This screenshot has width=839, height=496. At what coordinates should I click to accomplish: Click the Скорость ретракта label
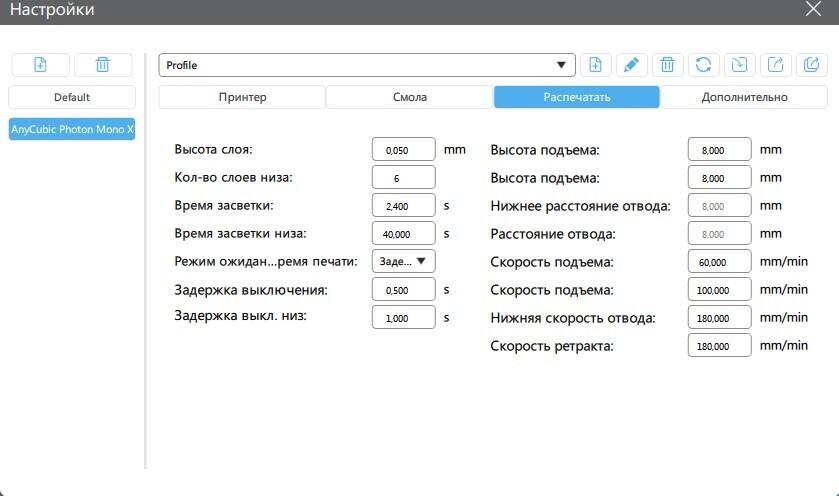click(x=552, y=346)
